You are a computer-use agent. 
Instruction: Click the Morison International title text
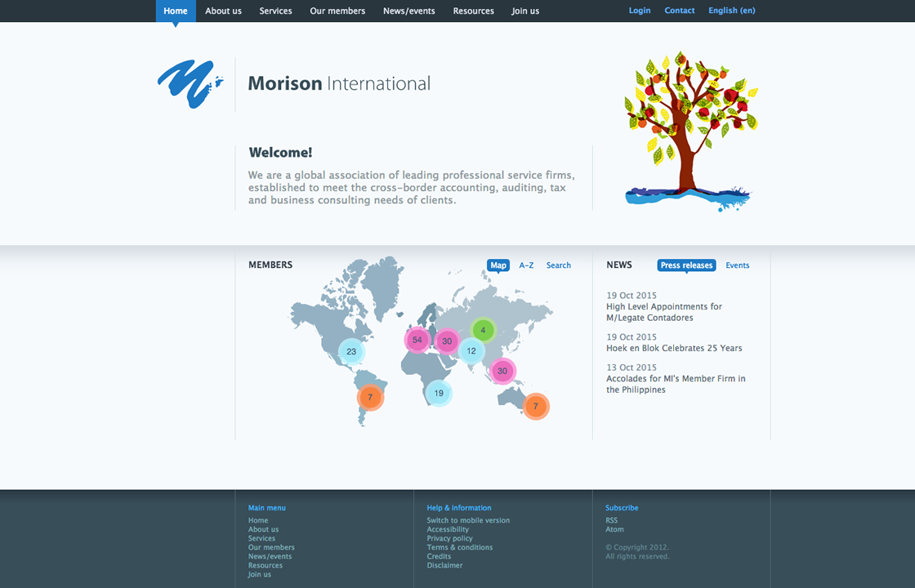coord(339,83)
